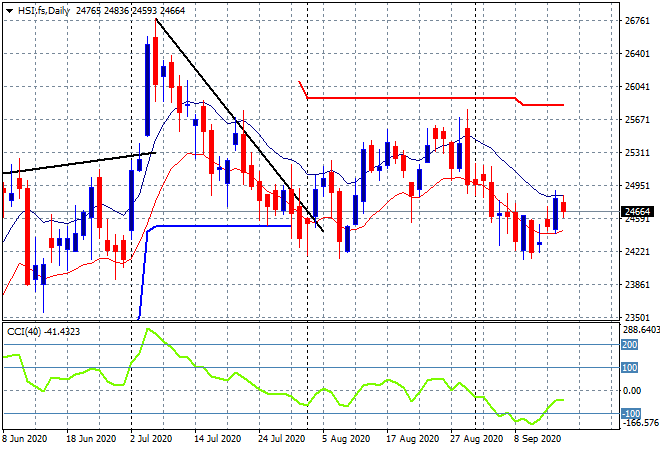Click the 24 Jul 2020 date label
The height and width of the screenshot is (450, 660).
(281, 439)
